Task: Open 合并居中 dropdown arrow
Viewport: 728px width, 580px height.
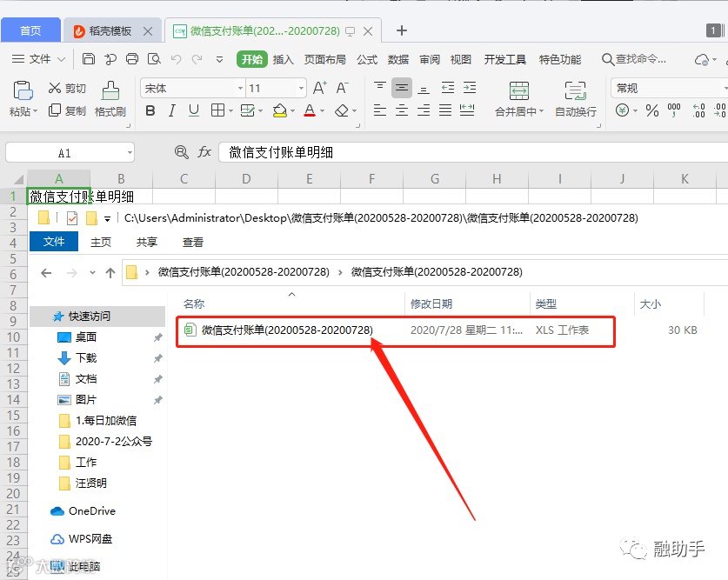Action: click(x=541, y=111)
